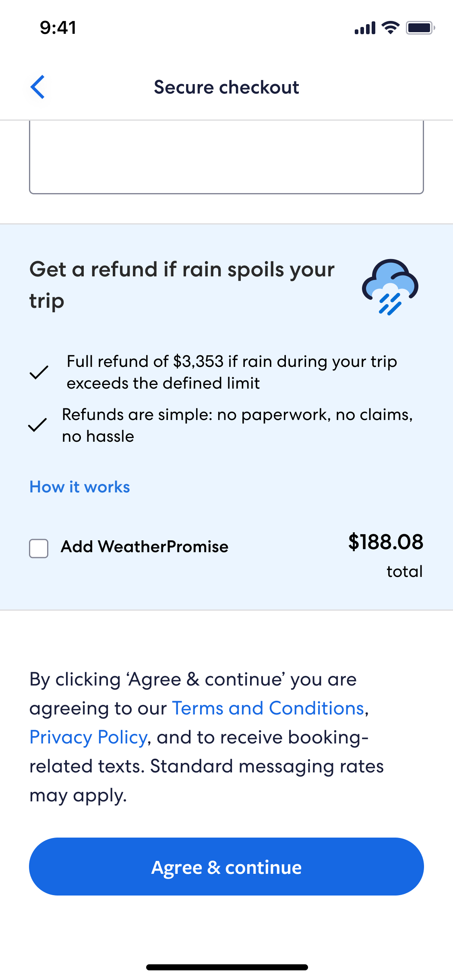View the Privacy Policy link
The image size is (453, 980).
point(89,737)
